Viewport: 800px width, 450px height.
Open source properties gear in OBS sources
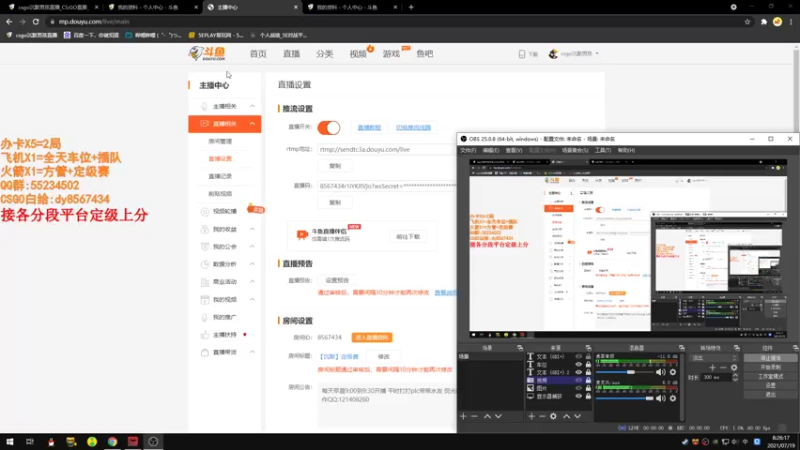coord(553,416)
